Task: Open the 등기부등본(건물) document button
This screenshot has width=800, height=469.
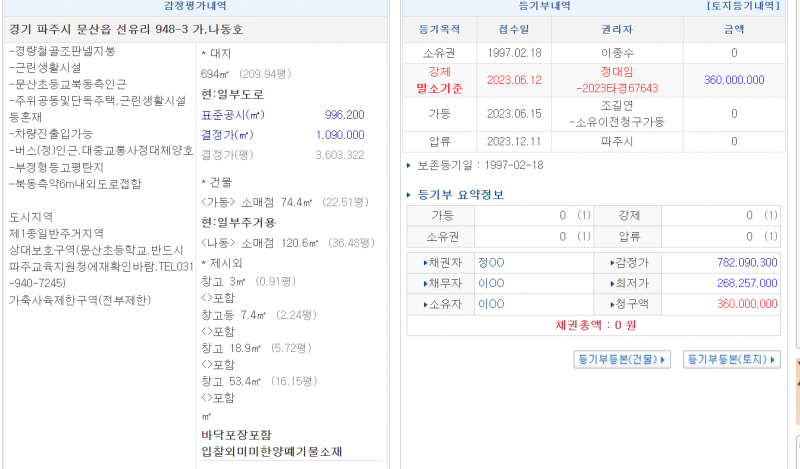Action: tap(621, 359)
